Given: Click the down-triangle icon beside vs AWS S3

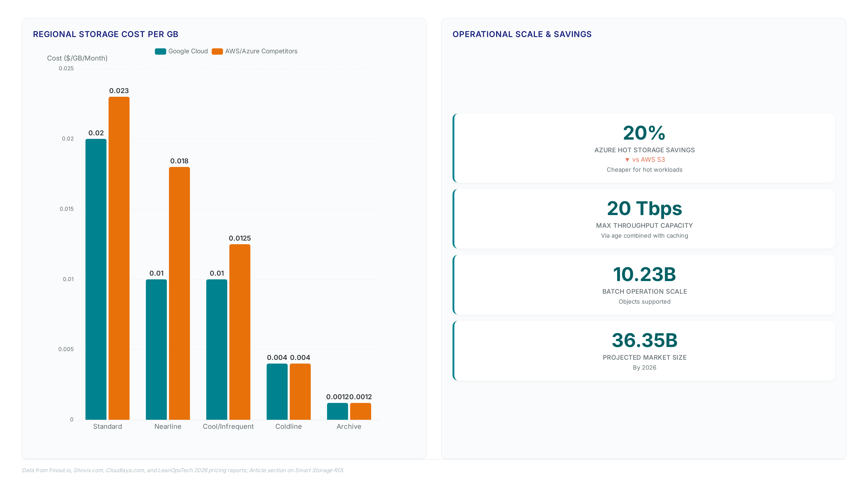Looking at the screenshot, I should [627, 160].
